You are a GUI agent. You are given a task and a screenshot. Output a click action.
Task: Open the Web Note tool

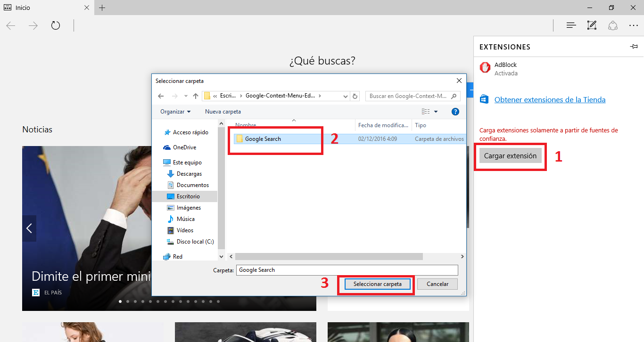click(x=592, y=25)
